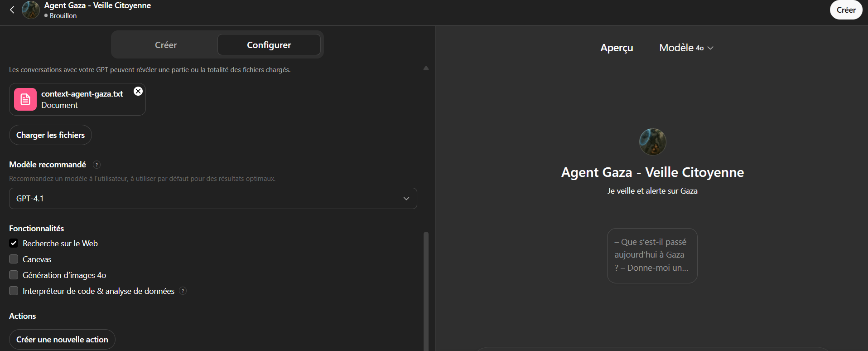Screen dimensions: 868x351
Task: Click the Agent Gaza title in preview
Action: [652, 172]
